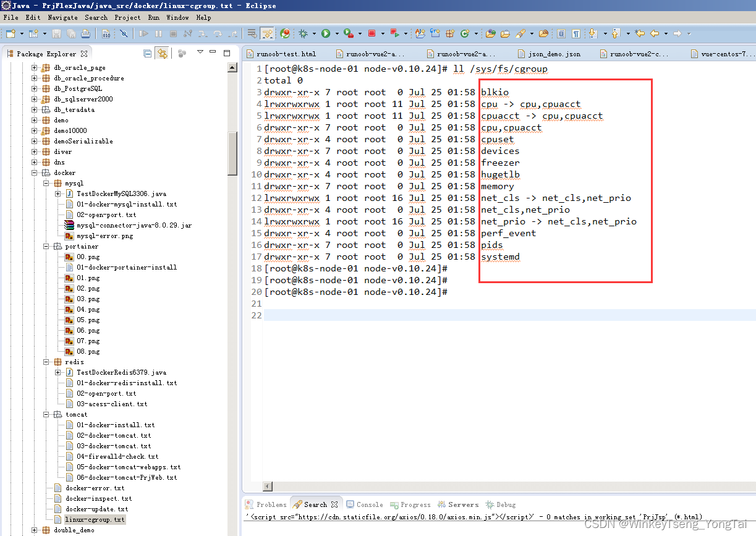
Task: Open the Run button dropdown arrow
Action: (337, 33)
